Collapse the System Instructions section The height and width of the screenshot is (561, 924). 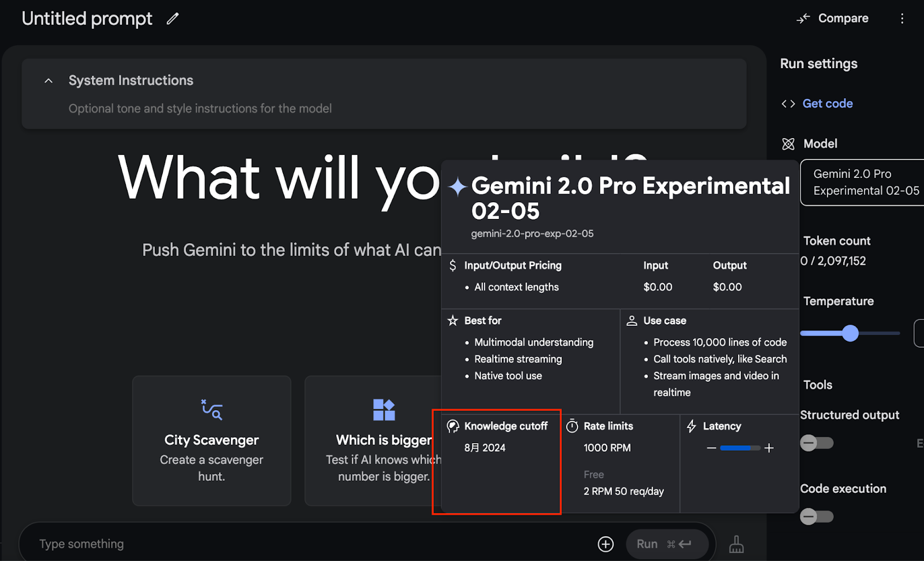[48, 80]
